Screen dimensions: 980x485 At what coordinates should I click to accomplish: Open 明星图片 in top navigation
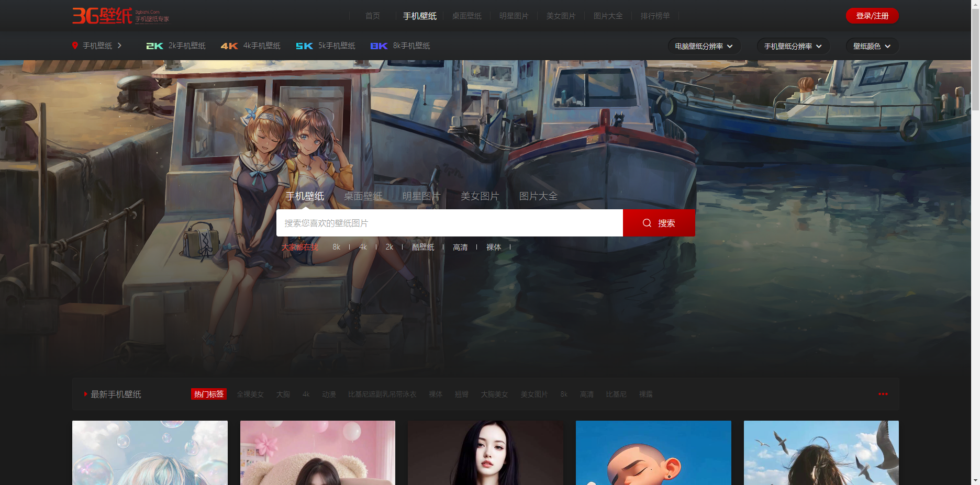tap(514, 16)
